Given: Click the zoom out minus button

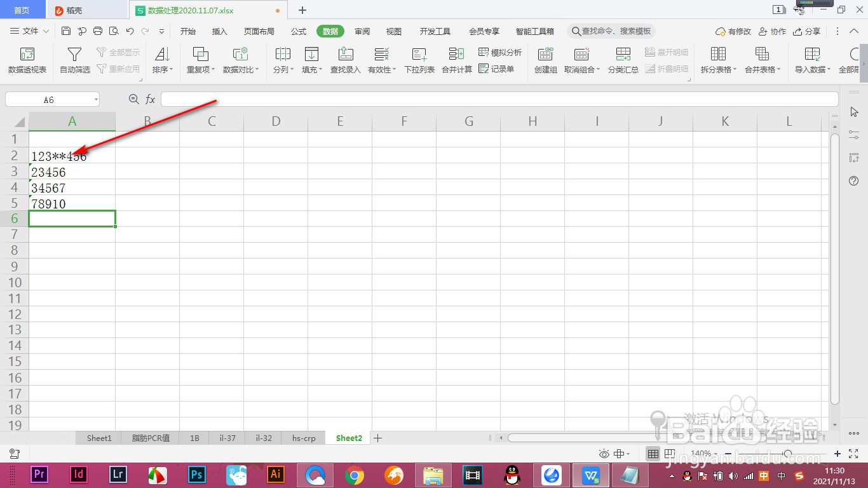Looking at the screenshot, I should (x=729, y=454).
